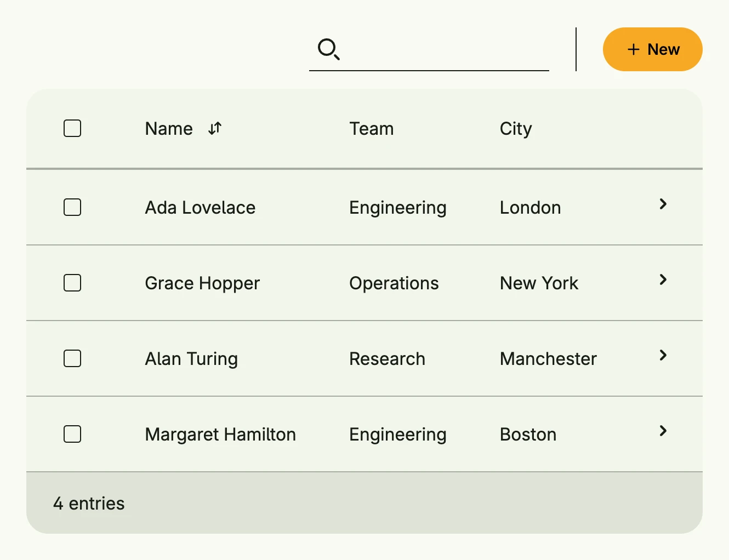Select the Grace Hopper row checkbox
The width and height of the screenshot is (729, 560).
click(x=72, y=283)
